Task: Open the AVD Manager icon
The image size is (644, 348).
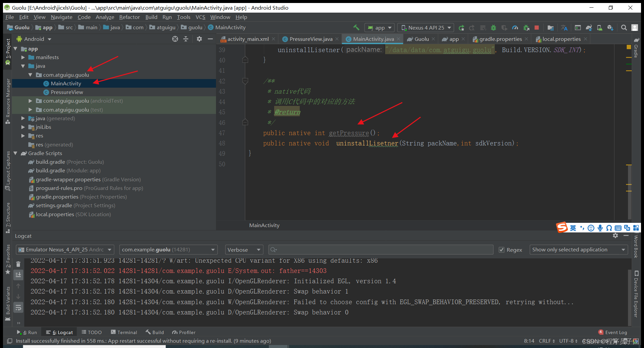Action: (599, 28)
